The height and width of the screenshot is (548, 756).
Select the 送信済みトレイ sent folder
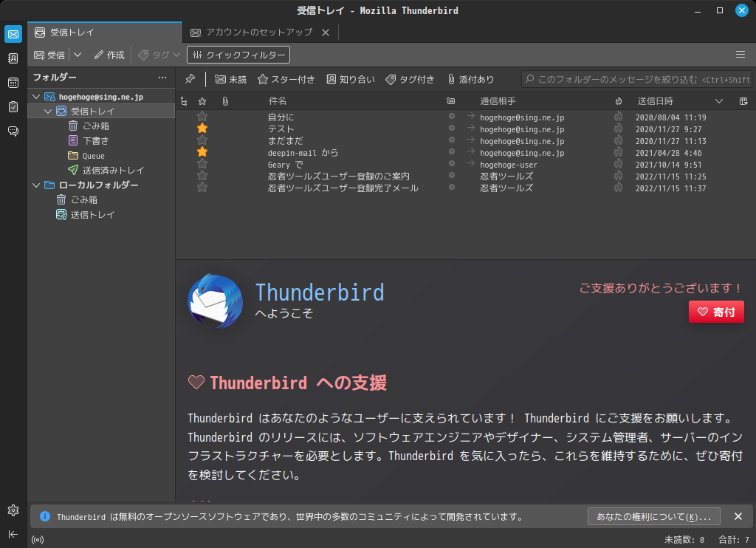[106, 171]
